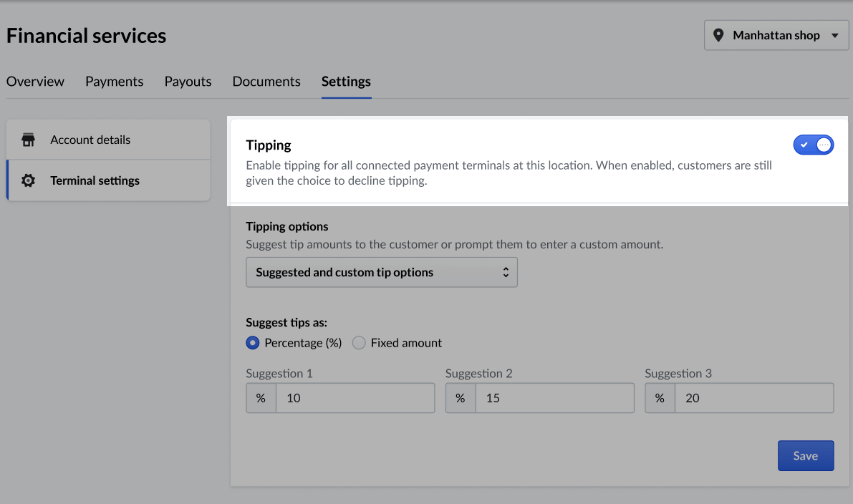Toggle the Tipping switch off
The image size is (853, 504).
point(814,145)
